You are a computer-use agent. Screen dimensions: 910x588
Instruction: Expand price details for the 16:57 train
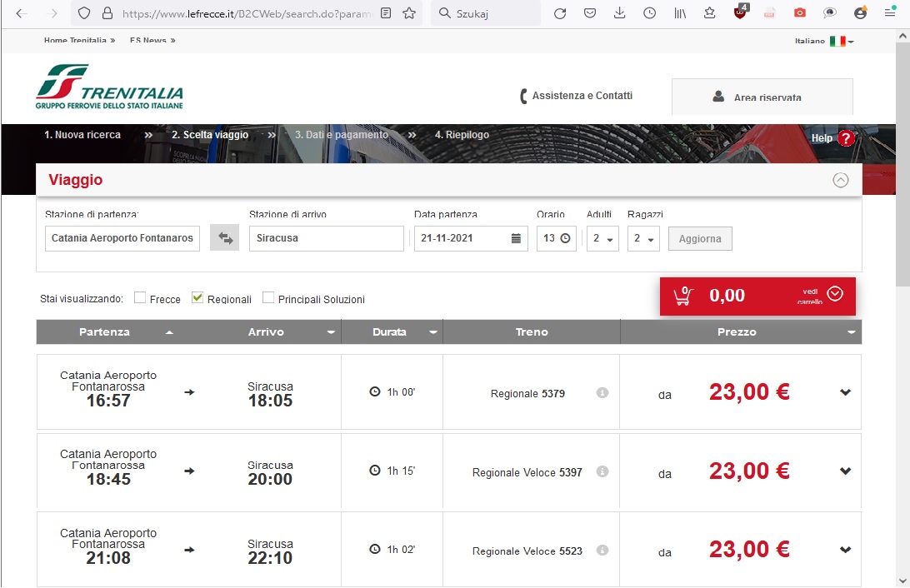pos(845,392)
